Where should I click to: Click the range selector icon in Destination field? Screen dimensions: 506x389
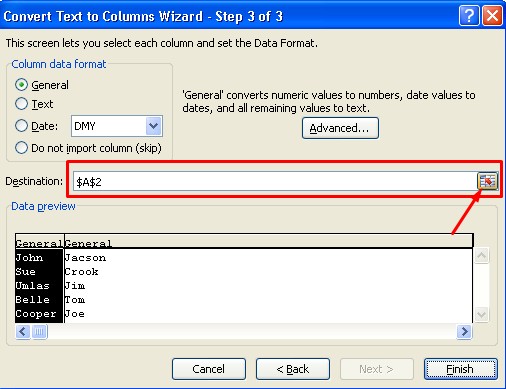tap(488, 181)
